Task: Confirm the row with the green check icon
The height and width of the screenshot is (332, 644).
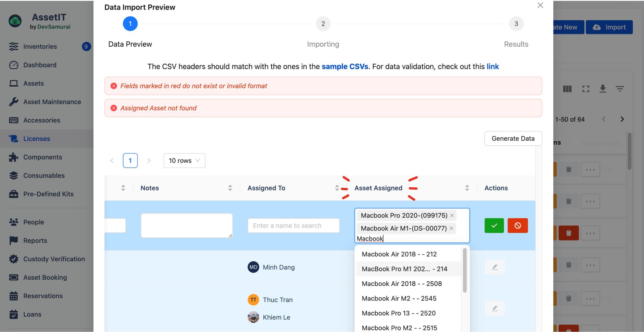Action: [x=494, y=225]
